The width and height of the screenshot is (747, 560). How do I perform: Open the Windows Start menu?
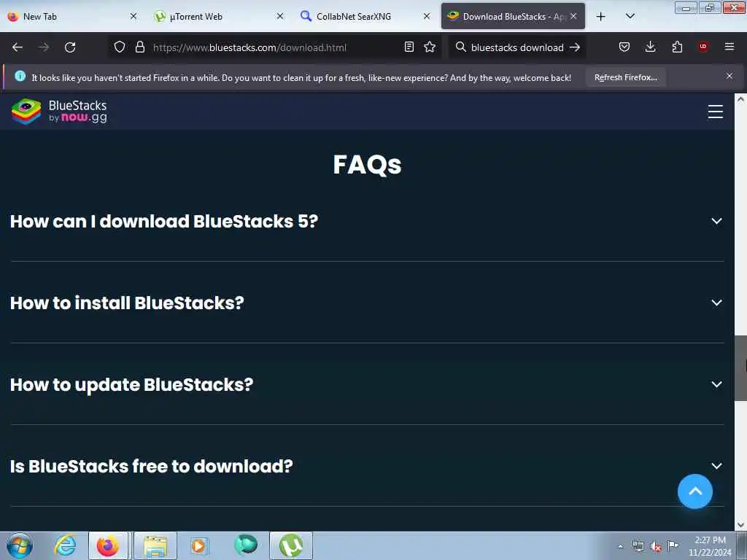pos(20,545)
